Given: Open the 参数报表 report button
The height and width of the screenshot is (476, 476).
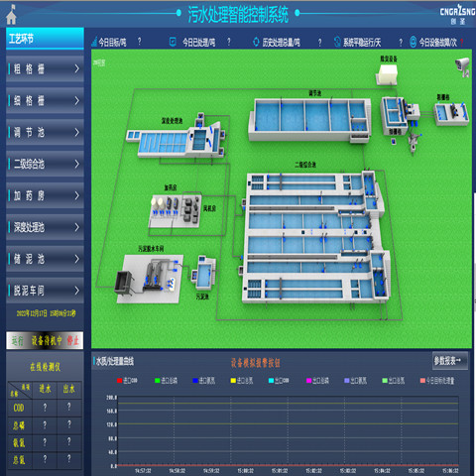Looking at the screenshot, I should pyautogui.click(x=450, y=361).
